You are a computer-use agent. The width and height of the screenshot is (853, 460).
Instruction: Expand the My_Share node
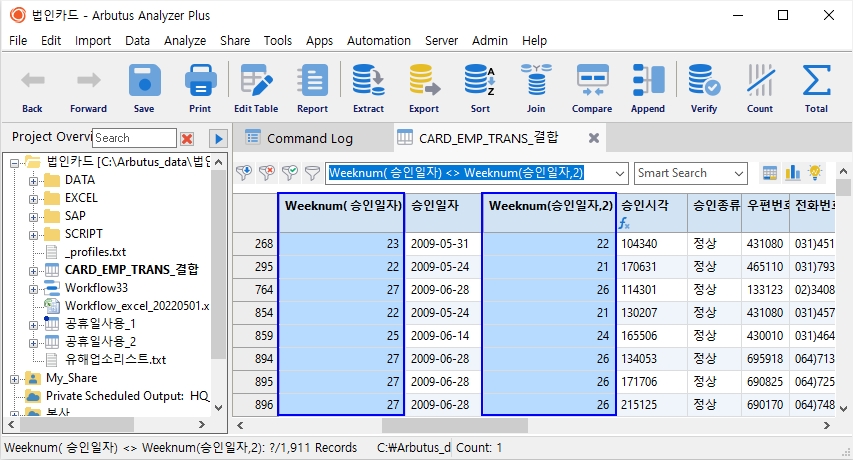point(15,378)
